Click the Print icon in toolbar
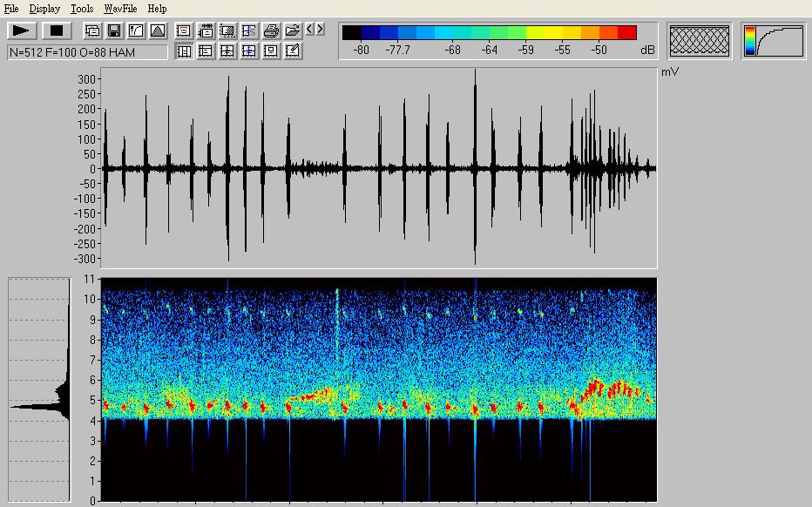812x507 pixels. pyautogui.click(x=271, y=30)
